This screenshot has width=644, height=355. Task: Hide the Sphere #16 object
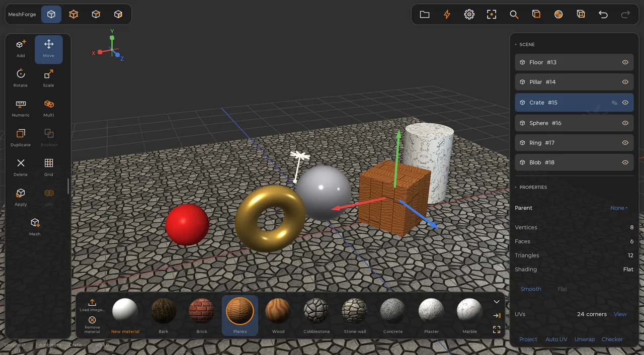point(625,123)
